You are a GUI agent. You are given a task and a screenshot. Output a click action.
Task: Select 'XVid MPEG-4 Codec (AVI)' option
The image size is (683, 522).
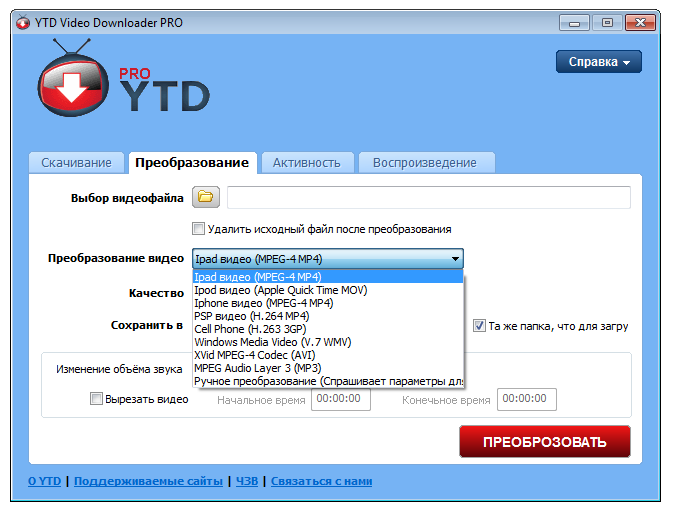[328, 355]
